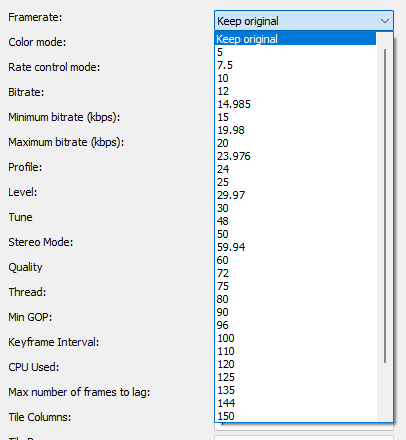Set framerate to 25
This screenshot has width=406, height=440.
(x=295, y=182)
